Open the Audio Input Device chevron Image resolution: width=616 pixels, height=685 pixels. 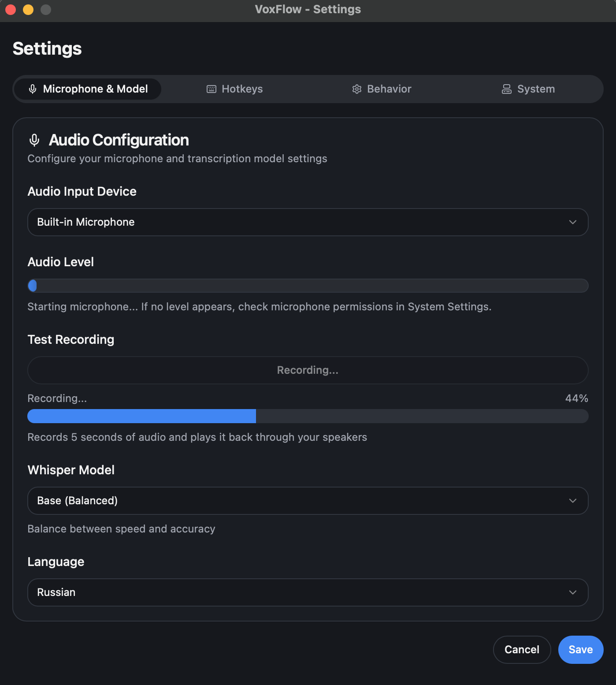click(x=573, y=222)
